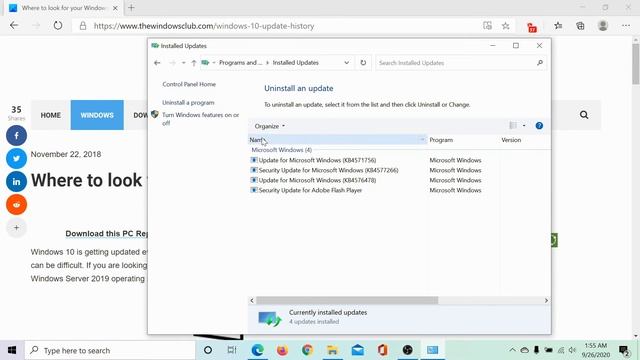
Task: Close the thewindowsclub browser tab
Action: [x=115, y=8]
